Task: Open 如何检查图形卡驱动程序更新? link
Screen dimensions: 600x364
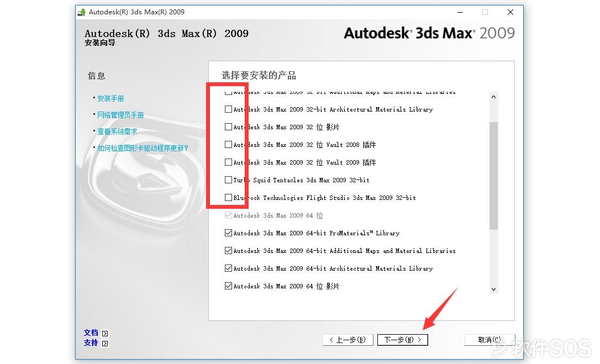Action: (x=143, y=148)
